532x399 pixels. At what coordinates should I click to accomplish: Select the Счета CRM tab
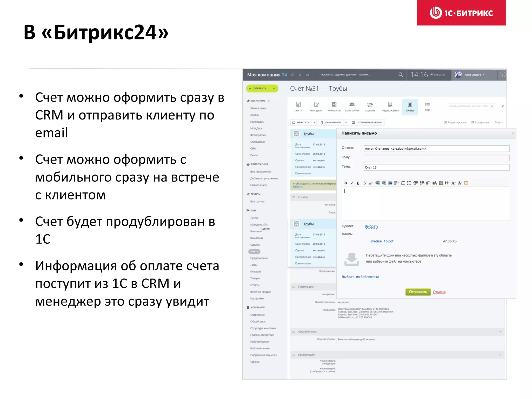pos(410,107)
